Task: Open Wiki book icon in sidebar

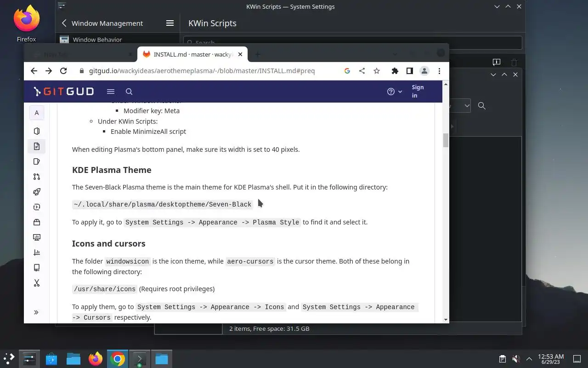Action: click(x=37, y=268)
